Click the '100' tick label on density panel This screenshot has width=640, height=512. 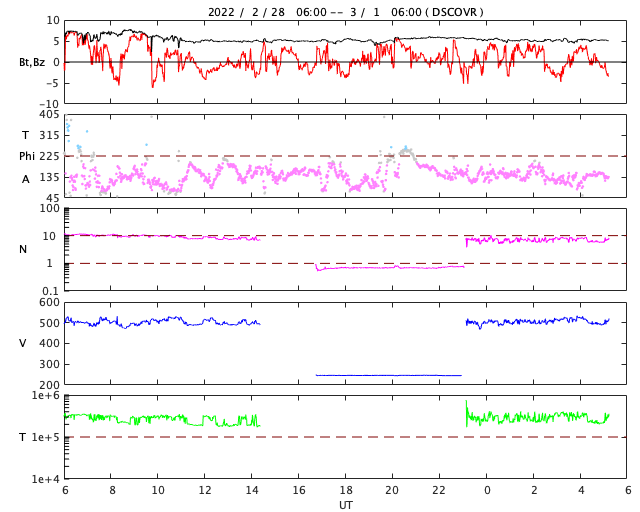(x=49, y=208)
